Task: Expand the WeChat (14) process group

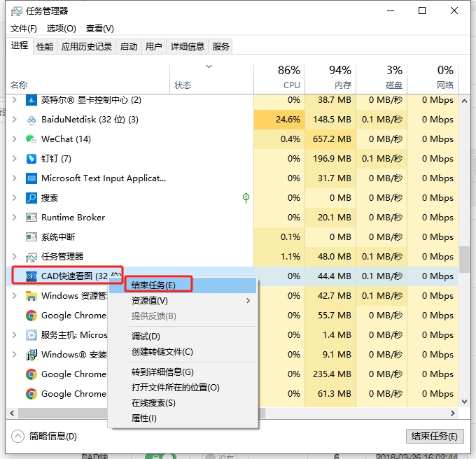Action: [x=15, y=139]
